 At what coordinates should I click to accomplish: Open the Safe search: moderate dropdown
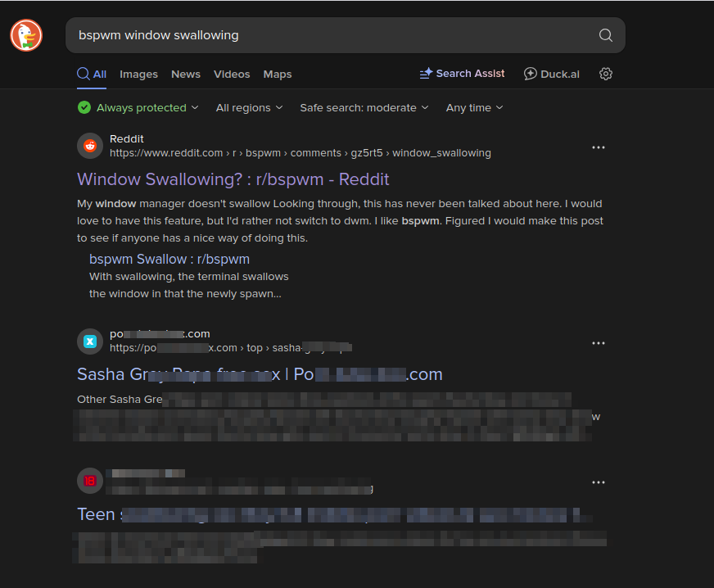tap(364, 107)
